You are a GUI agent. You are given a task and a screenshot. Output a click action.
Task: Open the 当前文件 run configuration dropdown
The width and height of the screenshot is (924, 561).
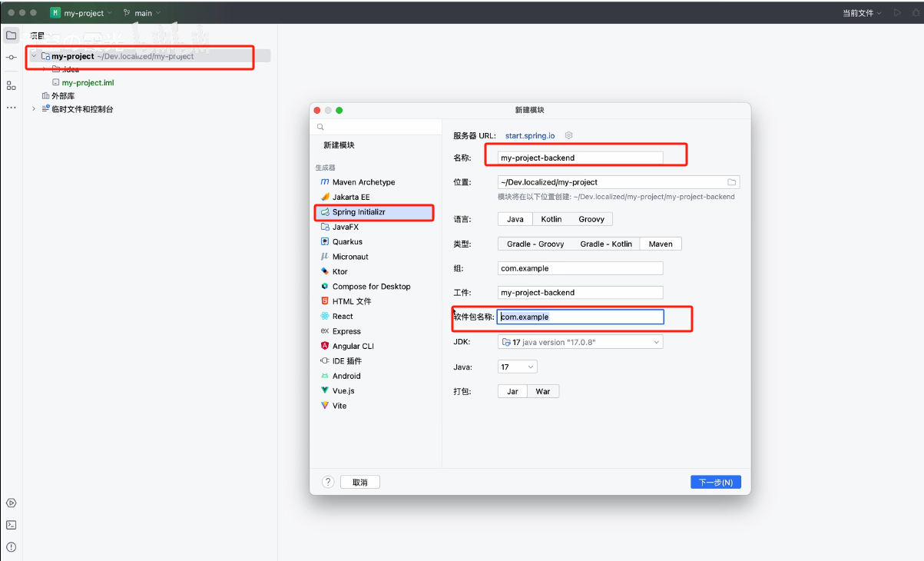pyautogui.click(x=862, y=13)
